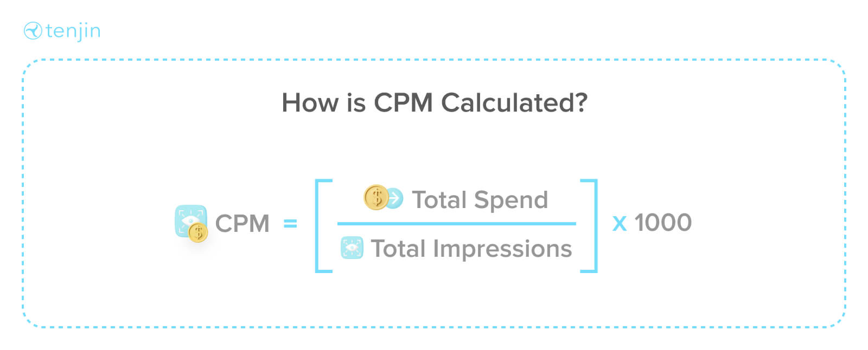Click "CPM" in the heading
868x350 pixels.
[x=403, y=102]
